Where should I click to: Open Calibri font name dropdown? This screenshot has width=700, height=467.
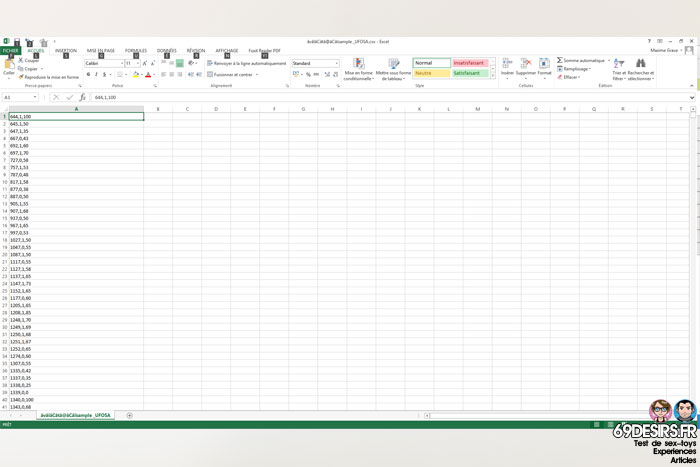[122, 63]
